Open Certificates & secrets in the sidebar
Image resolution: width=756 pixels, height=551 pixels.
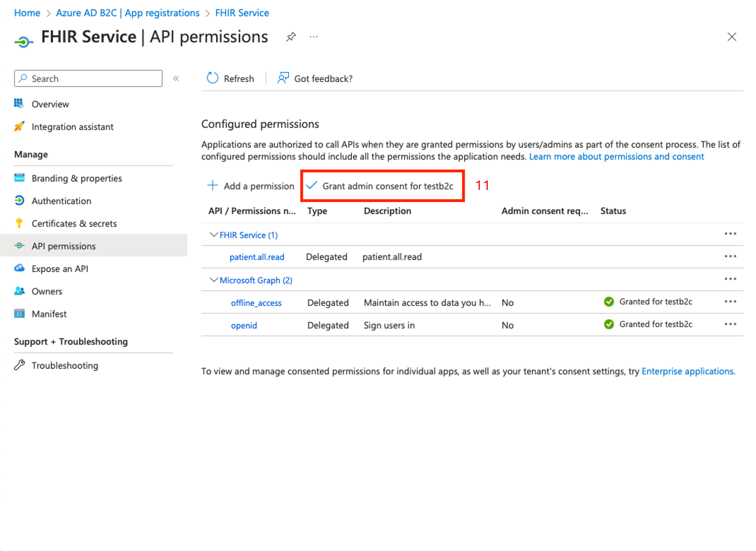(74, 223)
